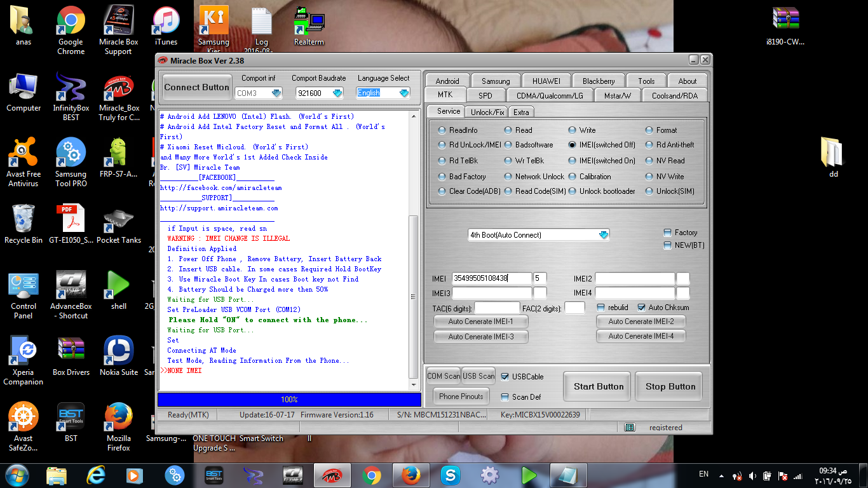Open Google Chrome desktop shortcut
The height and width of the screenshot is (488, 868).
point(71,30)
